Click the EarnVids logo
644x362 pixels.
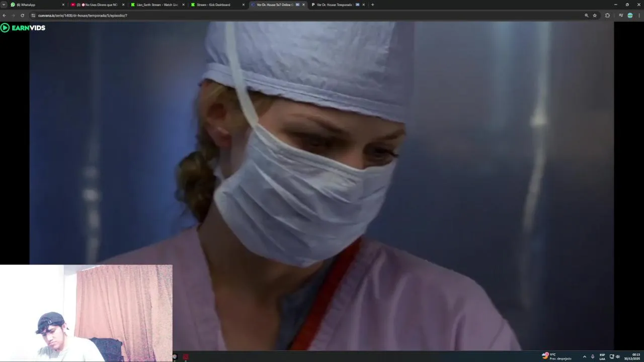pos(23,28)
